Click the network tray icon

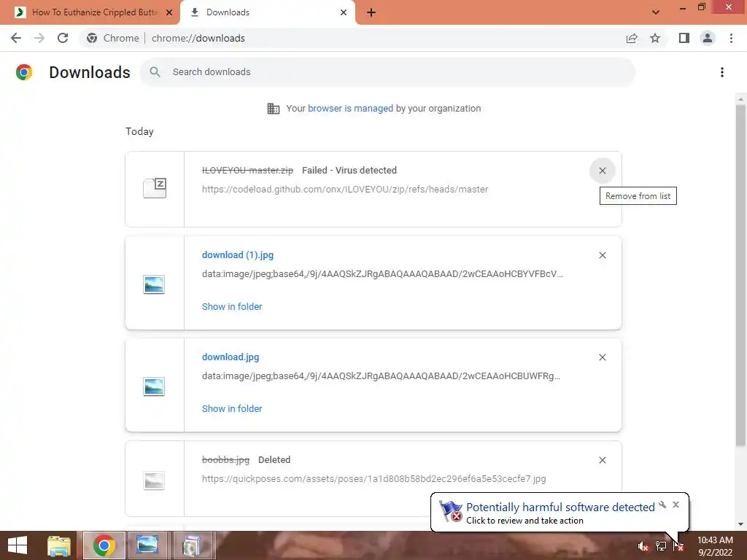[661, 546]
